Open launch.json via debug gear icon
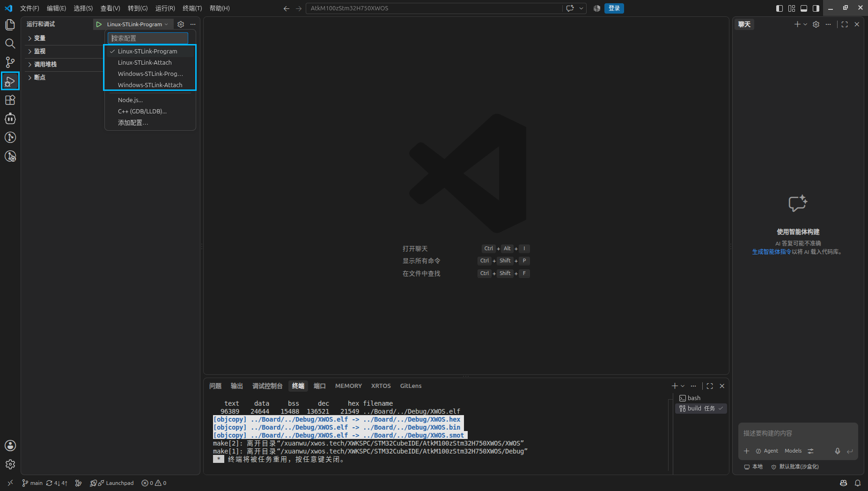The height and width of the screenshot is (491, 868). [181, 24]
